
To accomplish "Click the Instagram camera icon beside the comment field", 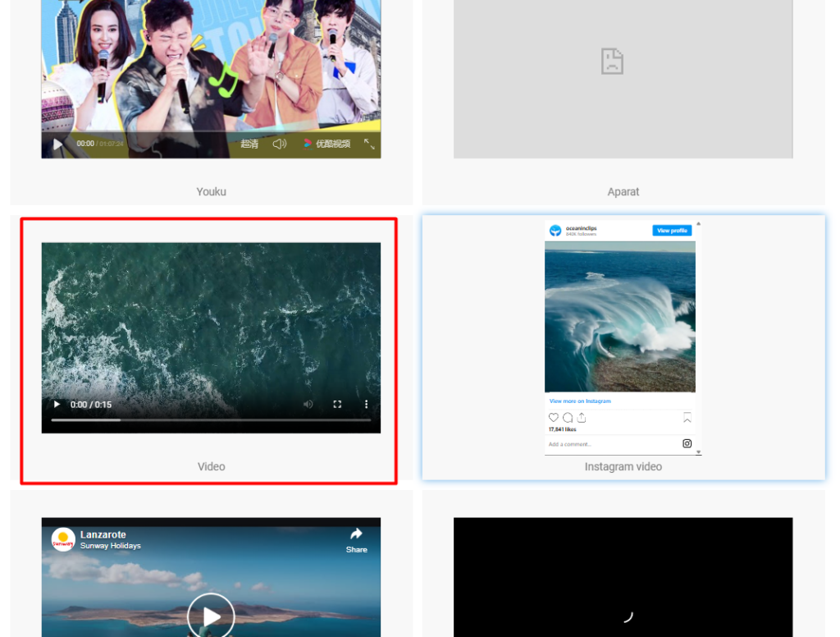I will tap(687, 443).
